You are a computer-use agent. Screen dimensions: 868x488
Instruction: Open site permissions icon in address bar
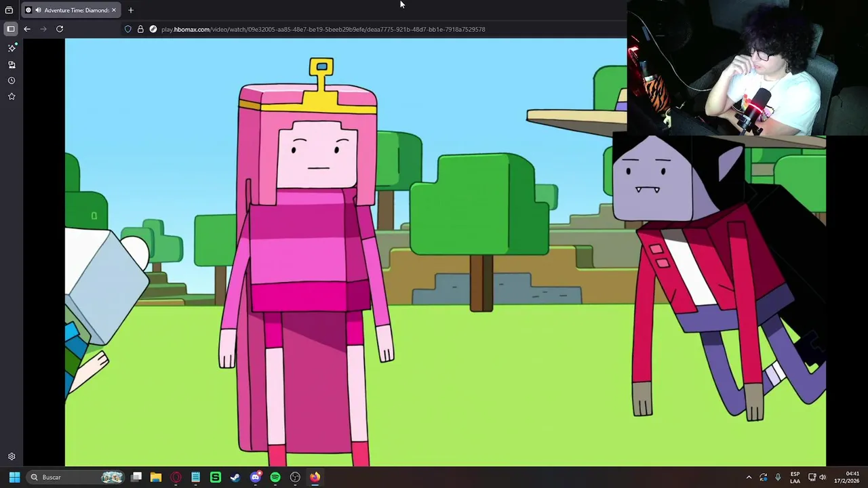pos(153,29)
